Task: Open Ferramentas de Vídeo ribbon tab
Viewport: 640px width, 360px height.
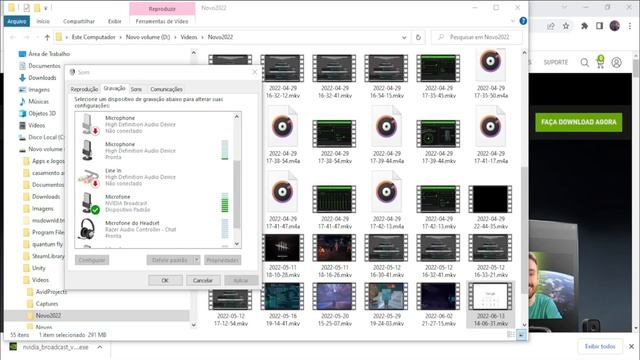Action: tap(162, 21)
